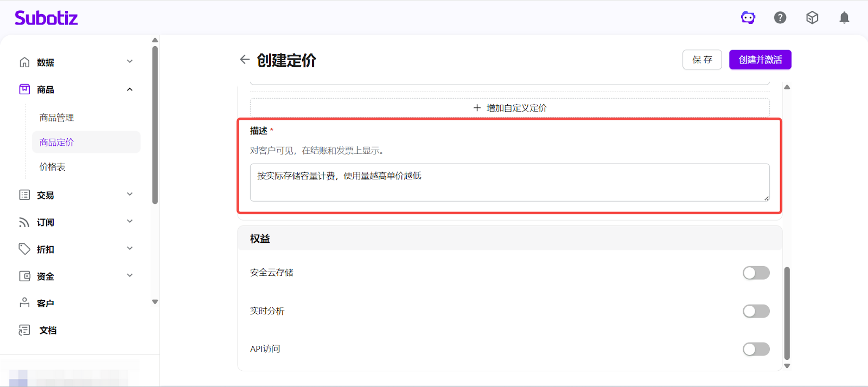Image resolution: width=868 pixels, height=387 pixels.
Task: Turn on the 实时分析 switch
Action: pyautogui.click(x=756, y=311)
